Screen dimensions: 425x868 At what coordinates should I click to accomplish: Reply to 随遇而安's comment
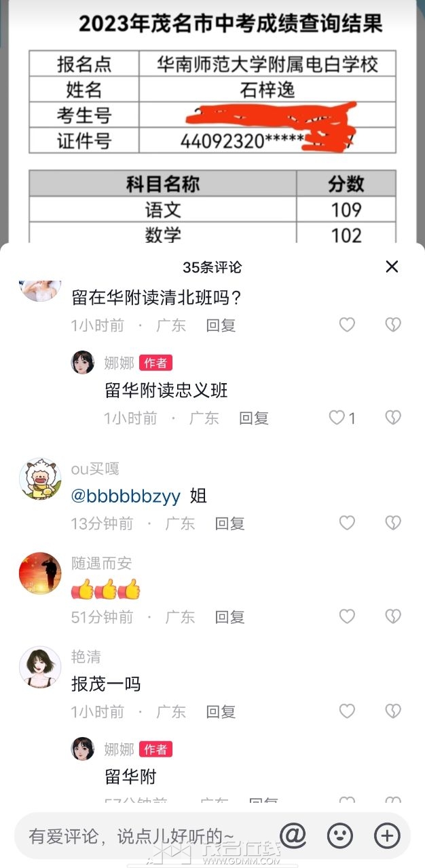[x=229, y=617]
